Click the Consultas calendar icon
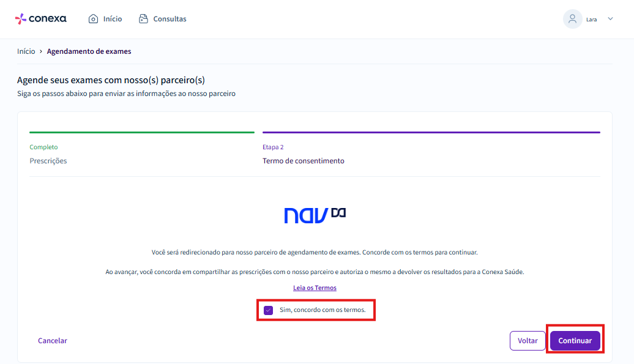Viewport: 634px width, 364px height. [143, 19]
